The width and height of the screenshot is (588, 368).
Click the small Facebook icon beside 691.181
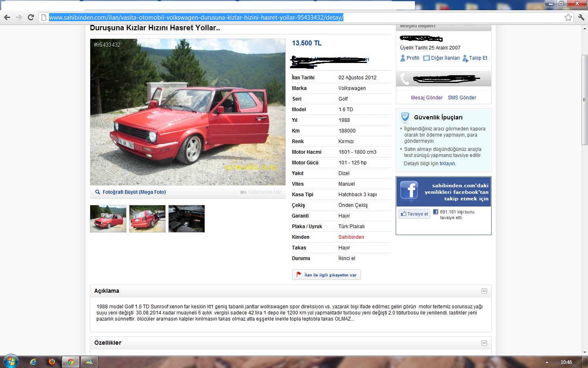pos(436,212)
